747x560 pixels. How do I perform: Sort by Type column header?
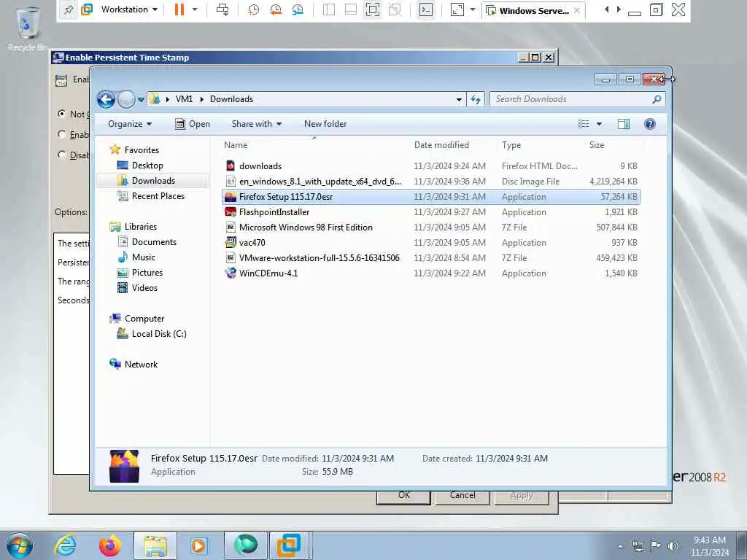[541, 145]
